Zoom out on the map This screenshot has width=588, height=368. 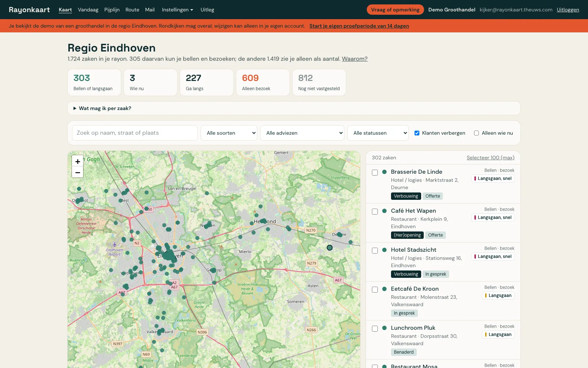(78, 172)
